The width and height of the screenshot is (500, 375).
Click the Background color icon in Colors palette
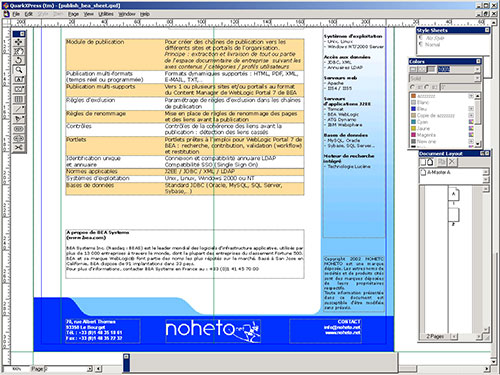coord(431,69)
